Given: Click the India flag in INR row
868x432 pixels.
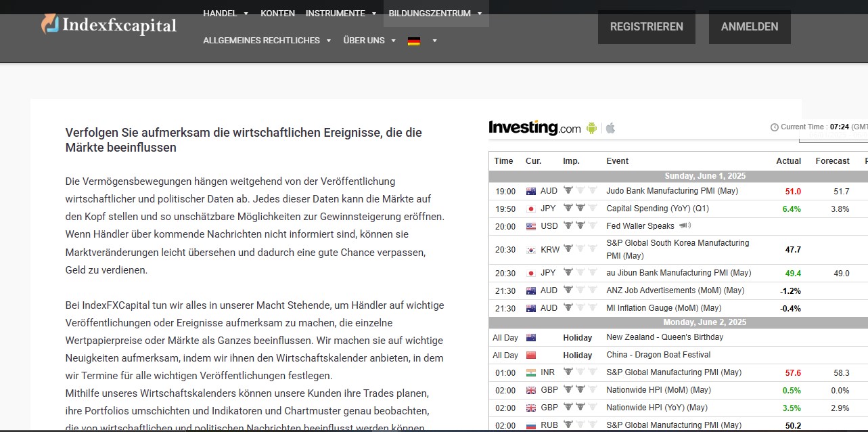Looking at the screenshot, I should pyautogui.click(x=531, y=373).
